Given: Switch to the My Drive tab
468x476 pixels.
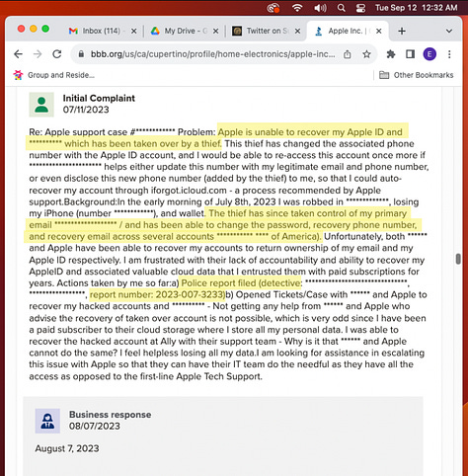Looking at the screenshot, I should click(x=185, y=31).
